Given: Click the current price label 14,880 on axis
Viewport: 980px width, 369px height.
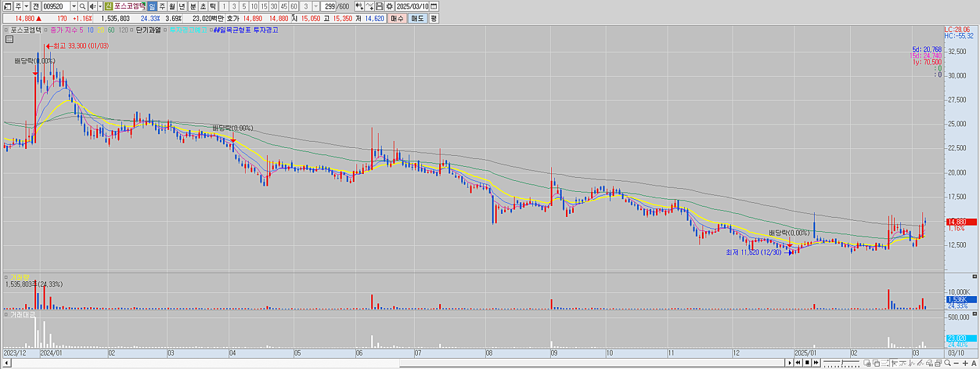Looking at the screenshot, I should (961, 222).
